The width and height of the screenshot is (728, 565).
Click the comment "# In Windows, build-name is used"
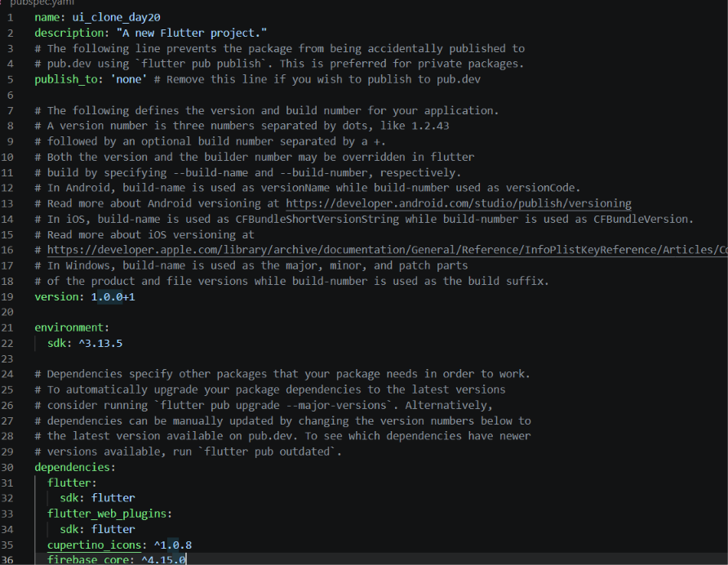pos(251,266)
